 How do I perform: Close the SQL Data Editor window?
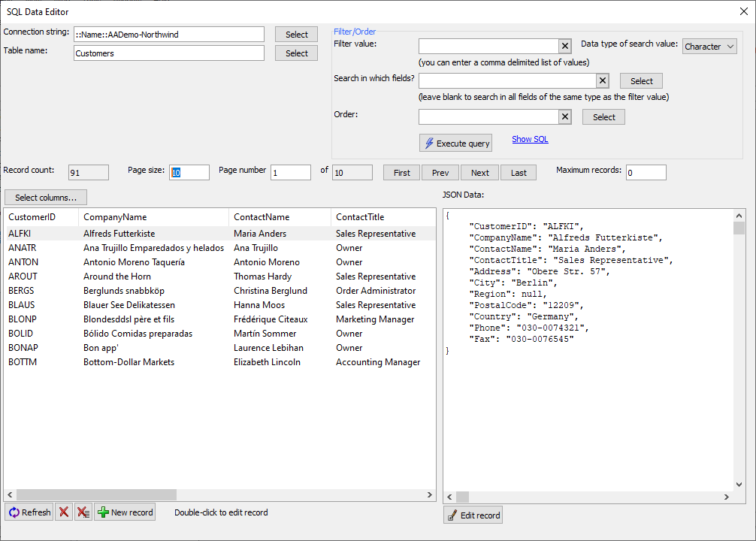point(744,11)
